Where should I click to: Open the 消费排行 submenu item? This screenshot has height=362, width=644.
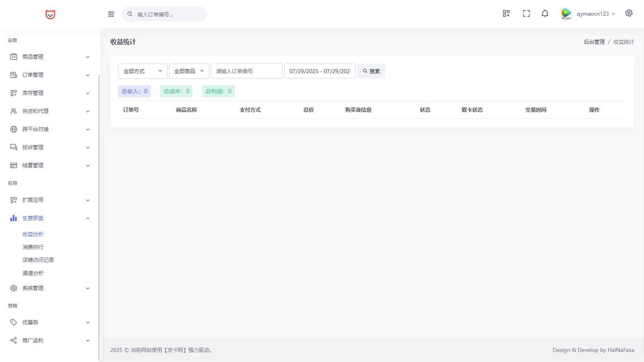(33, 247)
